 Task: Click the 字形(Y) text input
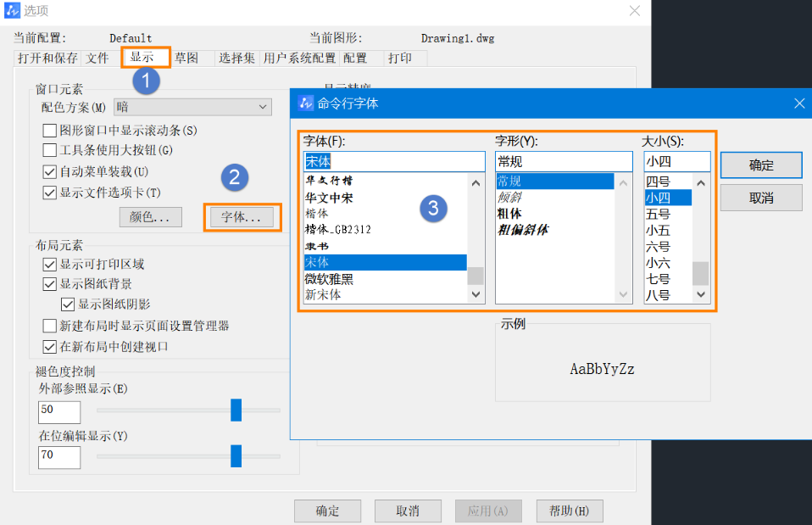pyautogui.click(x=564, y=162)
